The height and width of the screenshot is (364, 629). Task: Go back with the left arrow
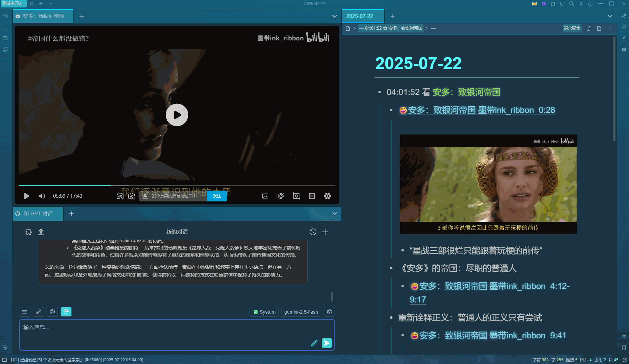(x=41, y=3)
